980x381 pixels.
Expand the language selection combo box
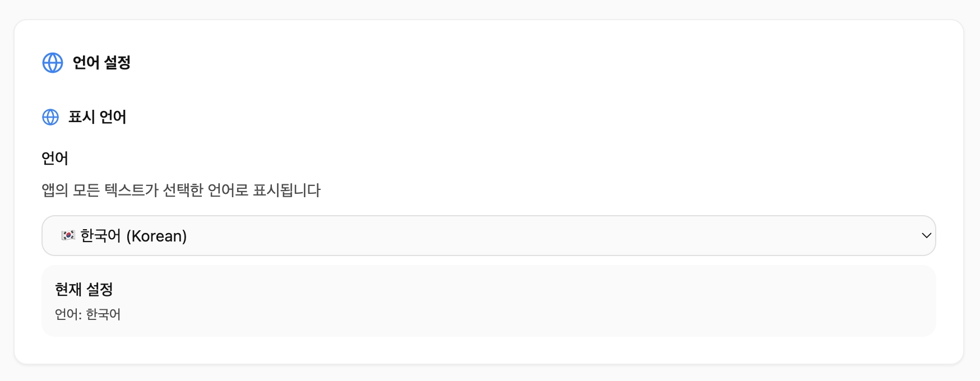coord(489,235)
